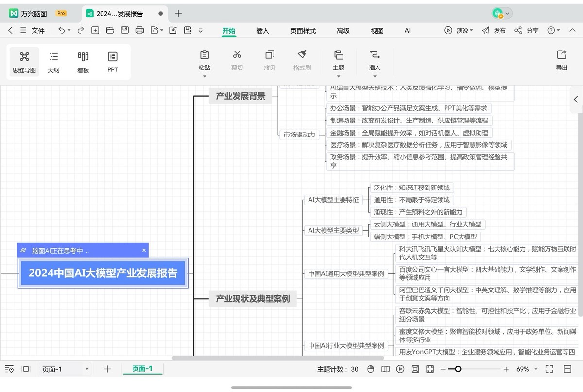Image resolution: width=583 pixels, height=392 pixels.
Task: Switch to 看板 kanban view
Action: (83, 62)
